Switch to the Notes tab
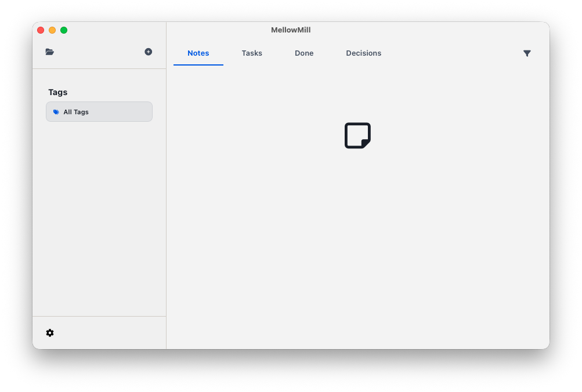The width and height of the screenshot is (582, 392). 198,53
